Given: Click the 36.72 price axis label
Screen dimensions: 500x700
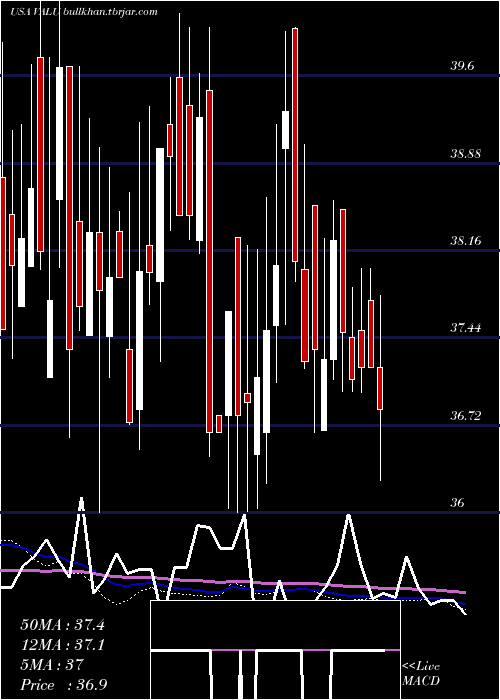Looking at the screenshot, I should 466,416.
